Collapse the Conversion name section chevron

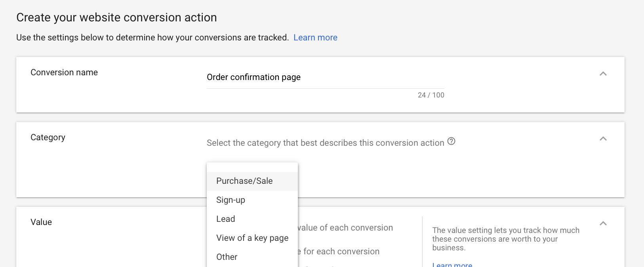point(603,74)
